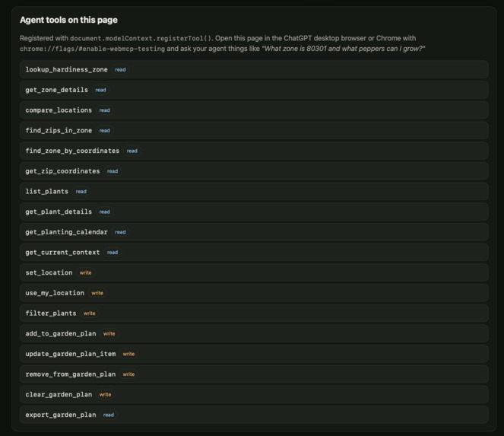
Task: Click the add_to_garden_plan tool name
Action: [61, 333]
